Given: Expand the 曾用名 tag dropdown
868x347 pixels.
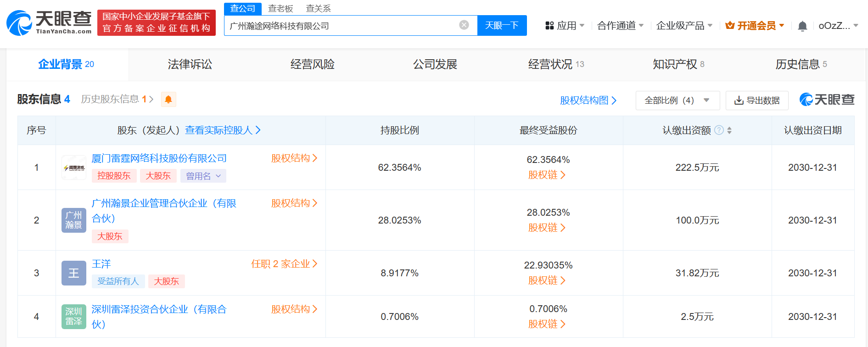Looking at the screenshot, I should 203,176.
